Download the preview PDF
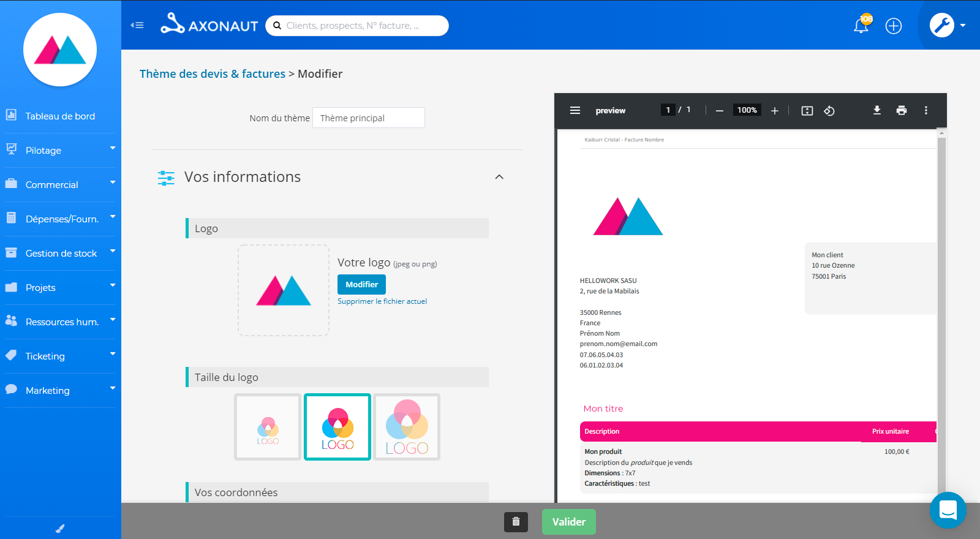Screen dimensions: 980x539 click(877, 110)
